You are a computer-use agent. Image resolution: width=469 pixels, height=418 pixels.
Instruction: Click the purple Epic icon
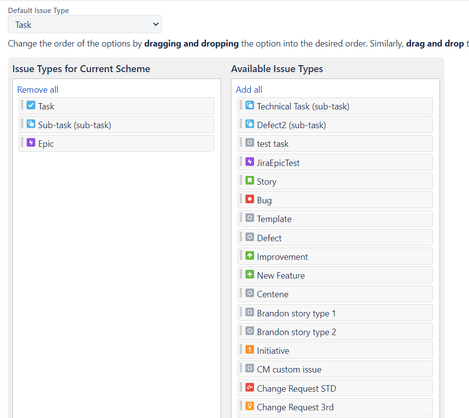pos(31,143)
